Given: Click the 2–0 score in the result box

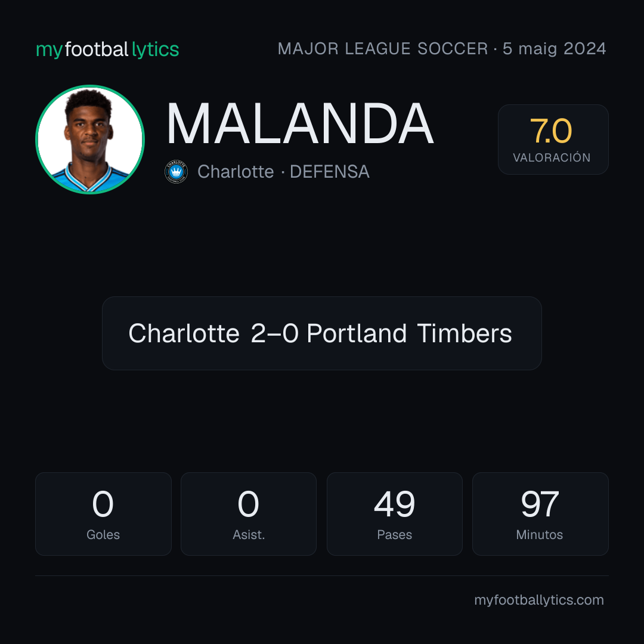Looking at the screenshot, I should [x=274, y=333].
